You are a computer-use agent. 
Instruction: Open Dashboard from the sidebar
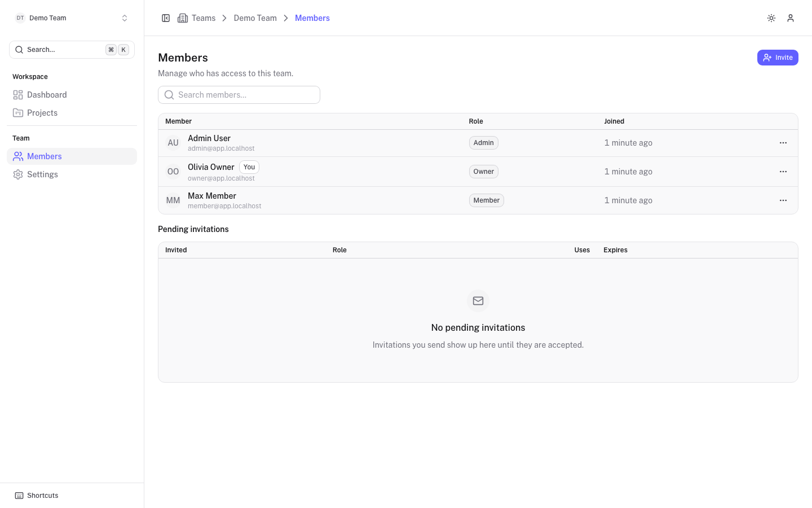(72, 95)
